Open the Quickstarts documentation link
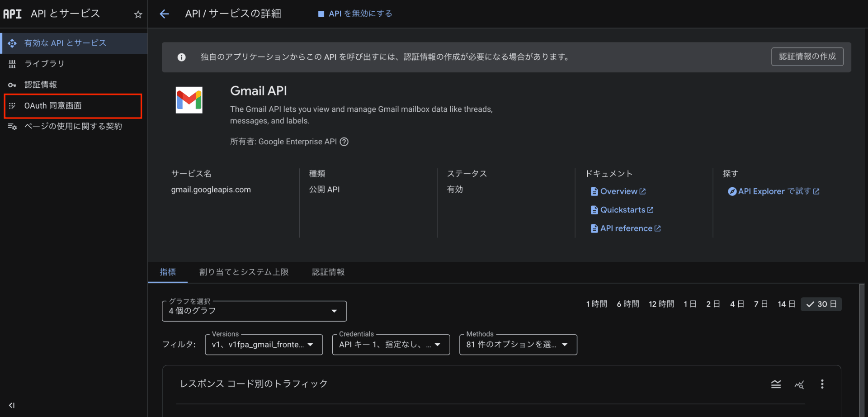This screenshot has height=417, width=868. click(x=623, y=210)
